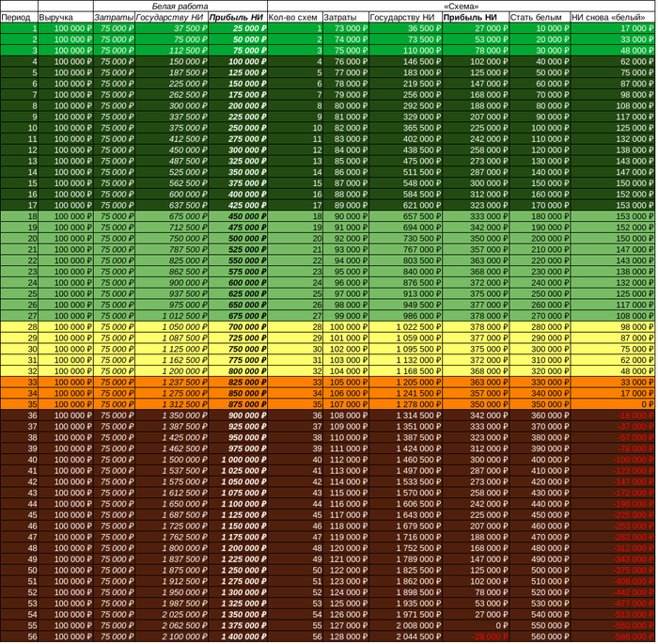Click the 37 500 ₽ cell in period 1

pos(170,28)
